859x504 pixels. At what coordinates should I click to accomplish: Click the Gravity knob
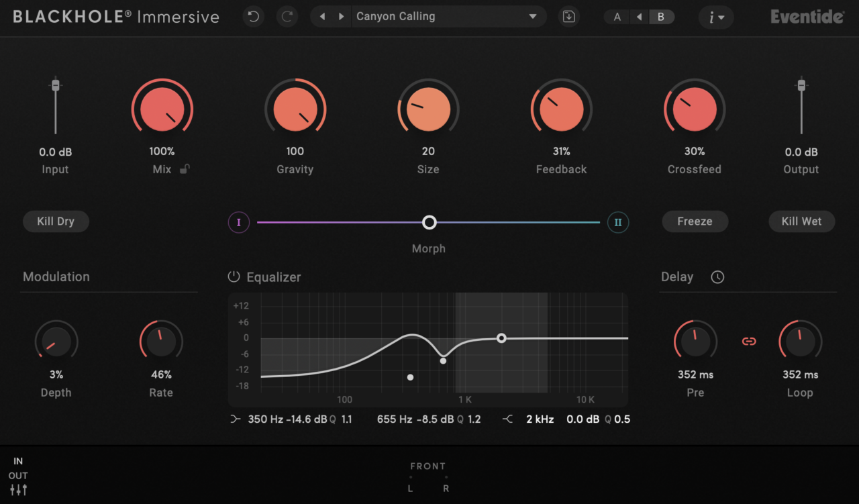pyautogui.click(x=295, y=109)
